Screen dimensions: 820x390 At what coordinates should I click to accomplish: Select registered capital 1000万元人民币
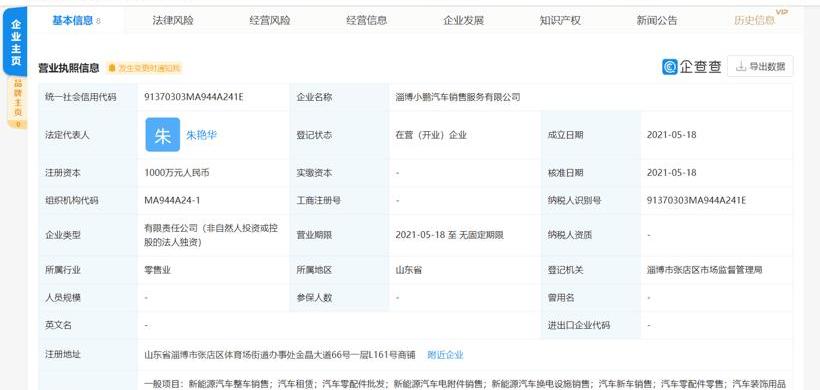click(177, 173)
